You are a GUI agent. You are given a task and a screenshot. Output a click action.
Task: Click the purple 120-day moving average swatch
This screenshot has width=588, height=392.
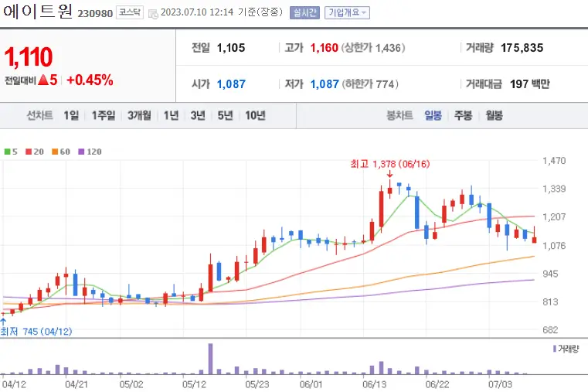click(81, 152)
